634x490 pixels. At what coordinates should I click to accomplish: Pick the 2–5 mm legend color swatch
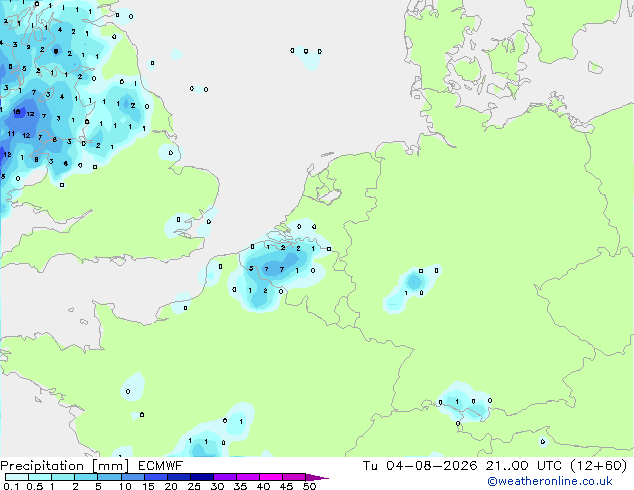click(86, 477)
